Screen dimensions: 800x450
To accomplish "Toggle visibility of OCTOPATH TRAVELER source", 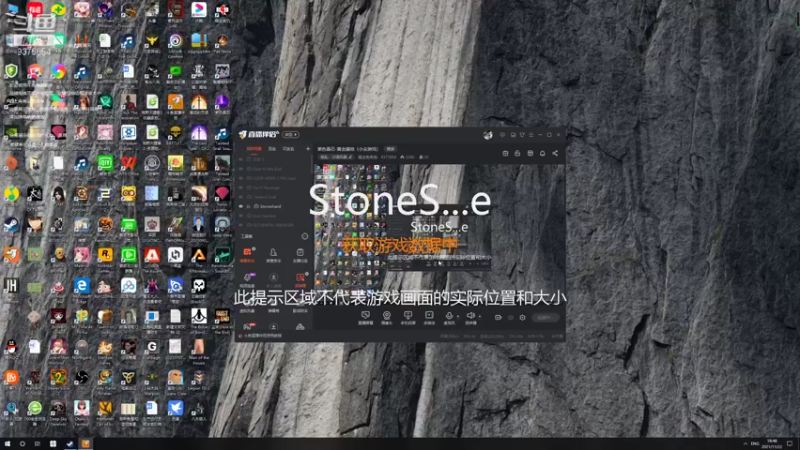I will [x=241, y=225].
